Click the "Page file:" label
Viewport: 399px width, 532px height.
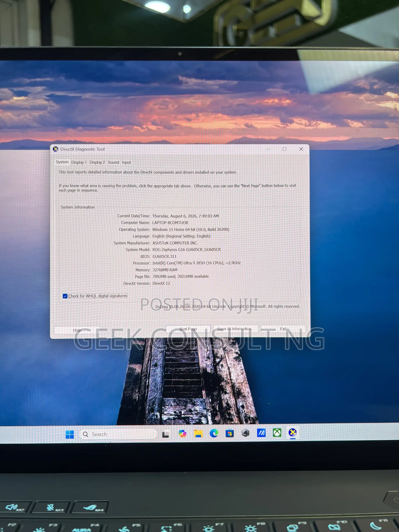coord(143,277)
